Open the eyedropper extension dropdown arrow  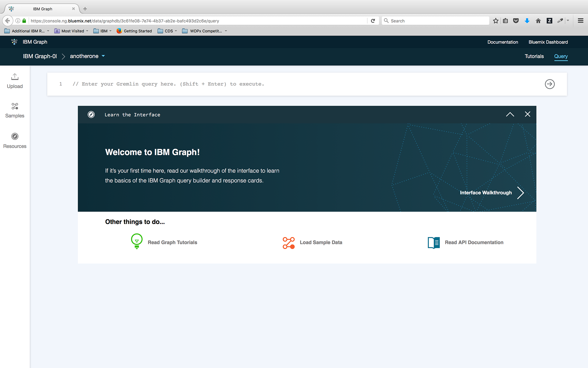coord(568,21)
